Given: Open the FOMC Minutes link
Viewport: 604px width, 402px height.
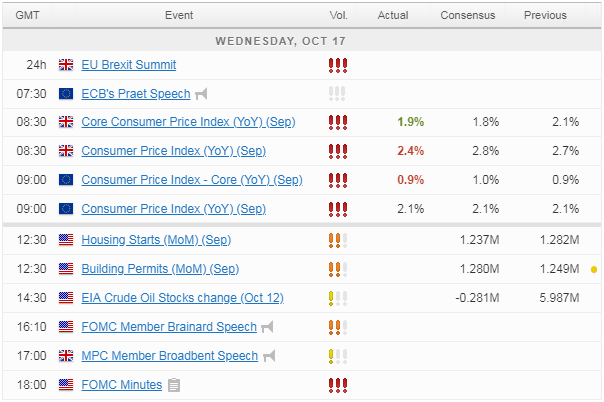Looking at the screenshot, I should click(121, 385).
